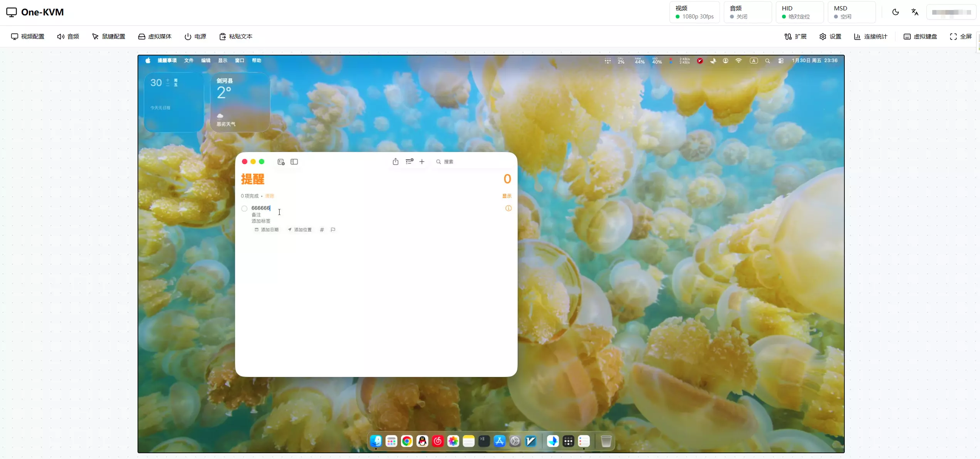
Task: Toggle dark mode with the moon icon
Action: (x=895, y=12)
